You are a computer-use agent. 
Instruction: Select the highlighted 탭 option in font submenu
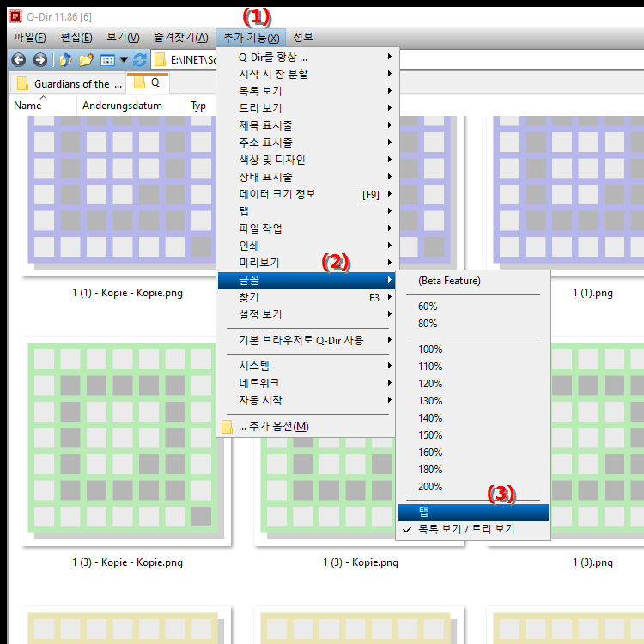(473, 513)
